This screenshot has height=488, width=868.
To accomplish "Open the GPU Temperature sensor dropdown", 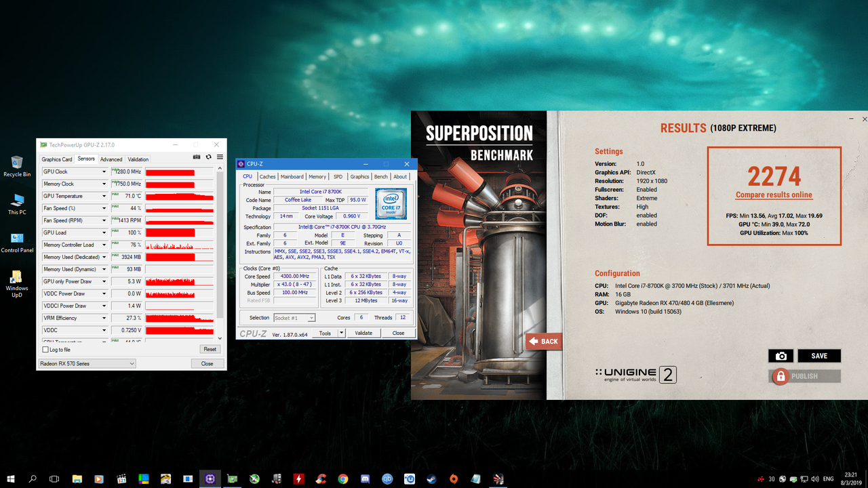I will (x=104, y=197).
